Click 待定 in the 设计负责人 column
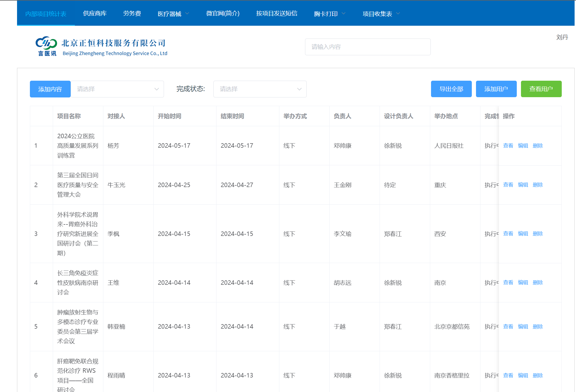The width and height of the screenshot is (576, 392). click(390, 185)
